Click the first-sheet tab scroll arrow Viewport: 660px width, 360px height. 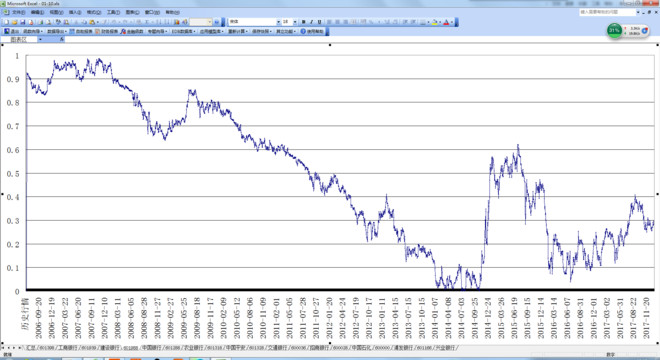[3, 348]
